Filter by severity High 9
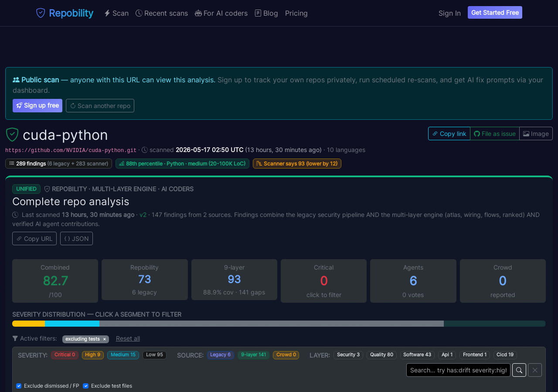The width and height of the screenshot is (558, 392). point(92,355)
